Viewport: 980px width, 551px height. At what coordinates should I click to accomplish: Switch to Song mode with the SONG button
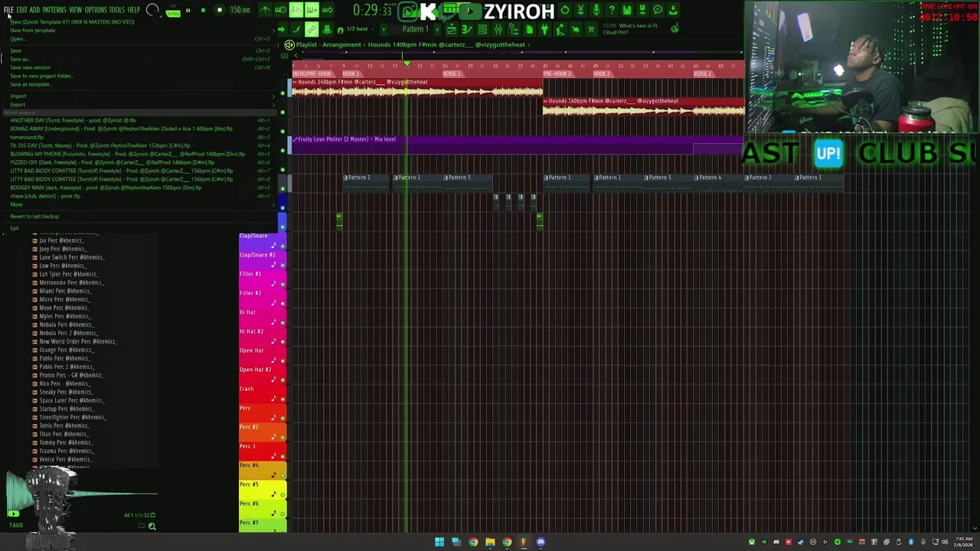pyautogui.click(x=172, y=14)
